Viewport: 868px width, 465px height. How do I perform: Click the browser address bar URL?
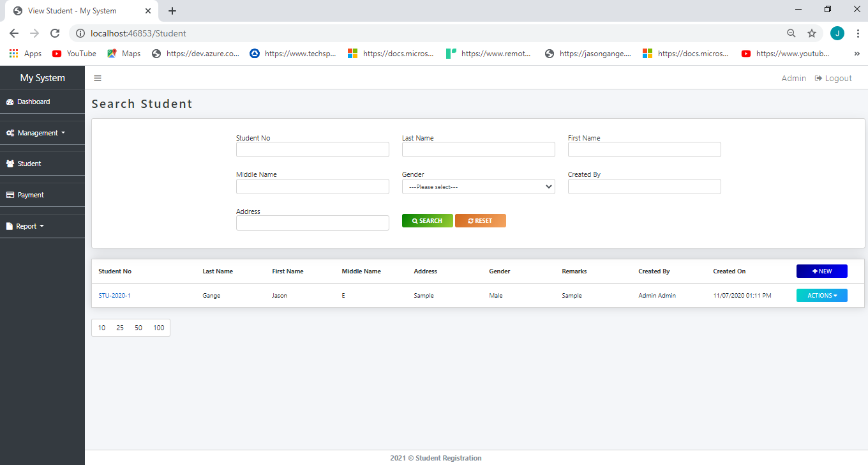138,33
